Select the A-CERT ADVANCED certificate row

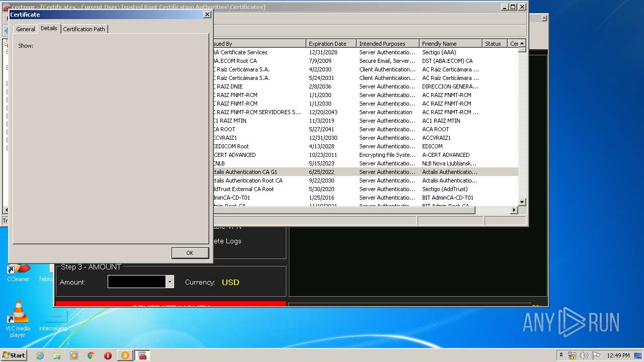point(365,155)
